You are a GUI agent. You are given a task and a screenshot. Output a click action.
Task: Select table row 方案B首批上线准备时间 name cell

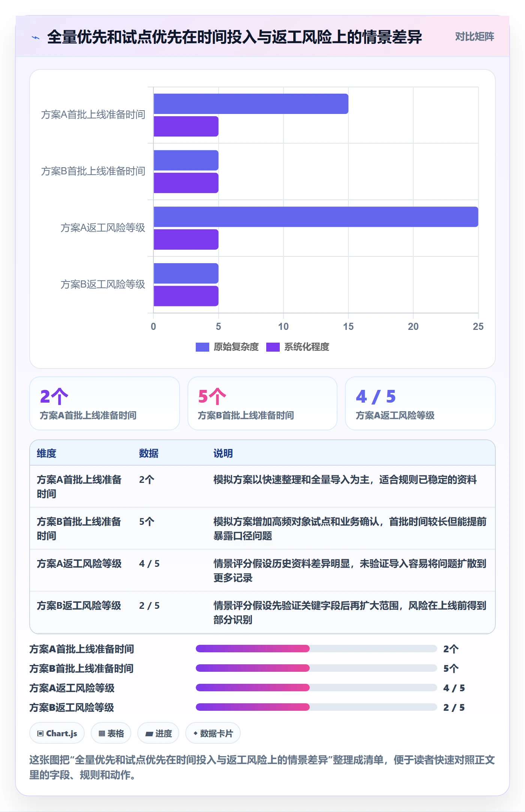coord(79,529)
